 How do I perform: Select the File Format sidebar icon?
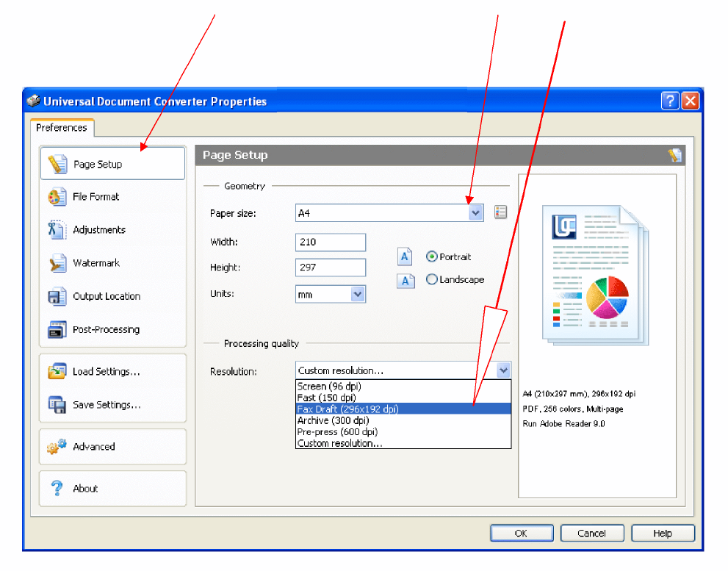click(57, 197)
